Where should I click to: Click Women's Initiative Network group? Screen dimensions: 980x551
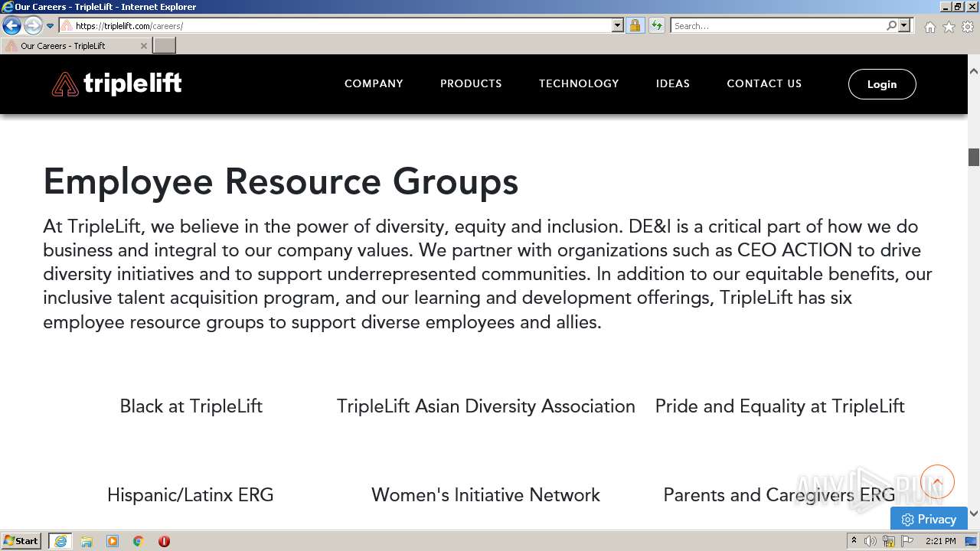pos(486,495)
